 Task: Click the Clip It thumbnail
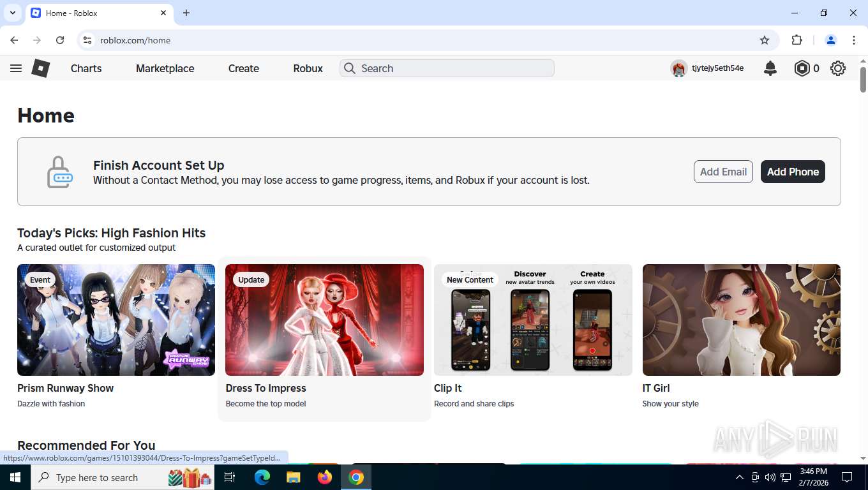click(x=533, y=320)
